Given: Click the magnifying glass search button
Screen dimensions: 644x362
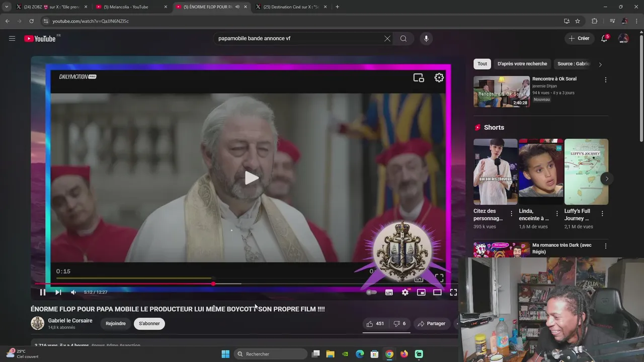Looking at the screenshot, I should pyautogui.click(x=404, y=38).
